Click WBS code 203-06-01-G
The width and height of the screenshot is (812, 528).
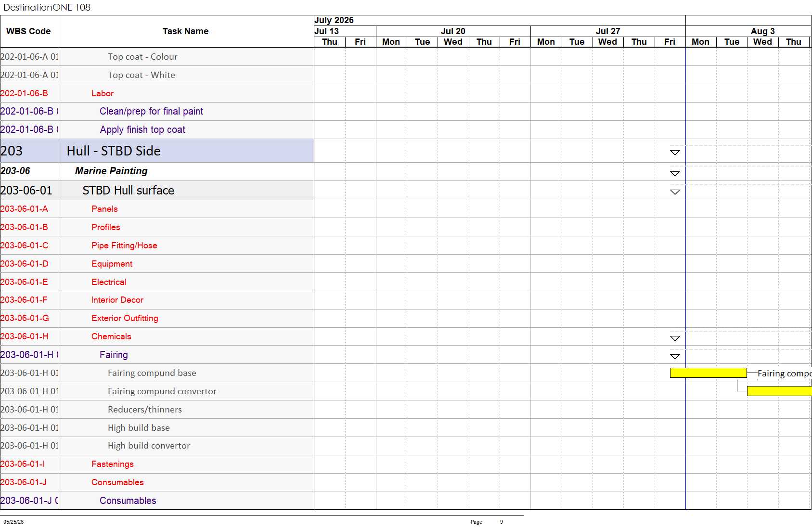25,318
